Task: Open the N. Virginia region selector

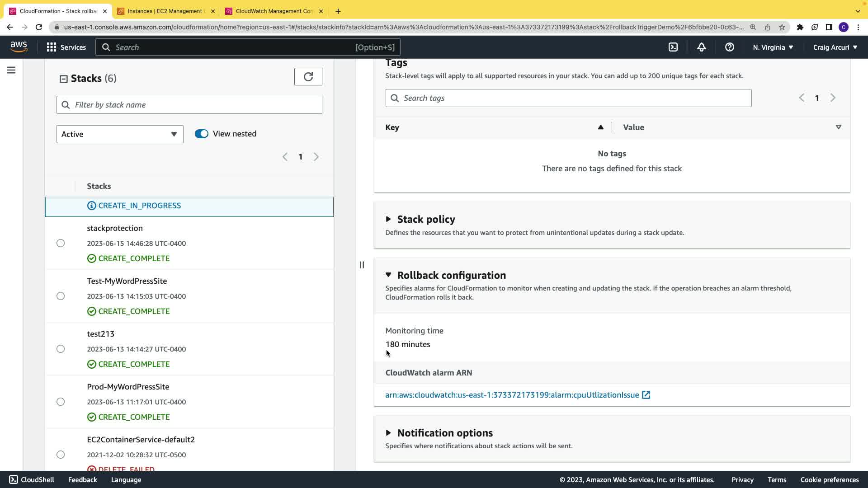Action: coord(773,47)
